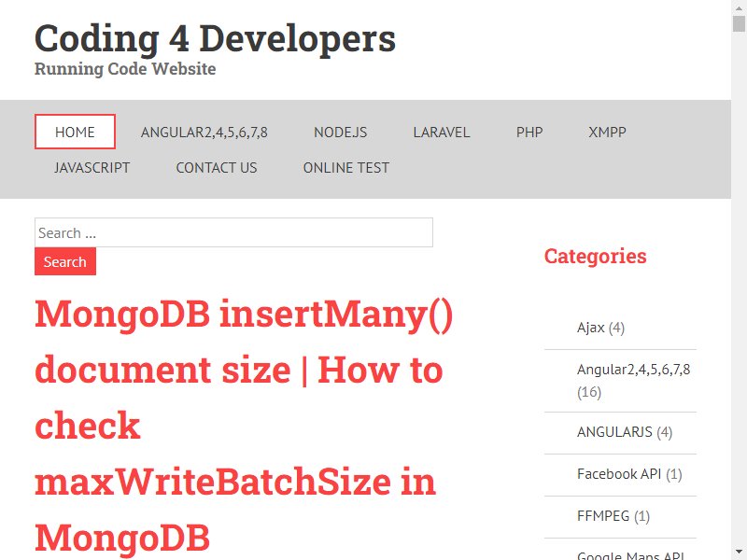Click the scrollbar up arrow
The image size is (747, 560).
pos(739,7)
